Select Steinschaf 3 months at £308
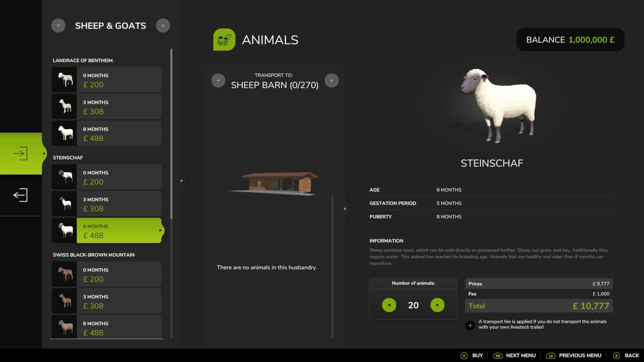644x362 pixels. (x=107, y=204)
